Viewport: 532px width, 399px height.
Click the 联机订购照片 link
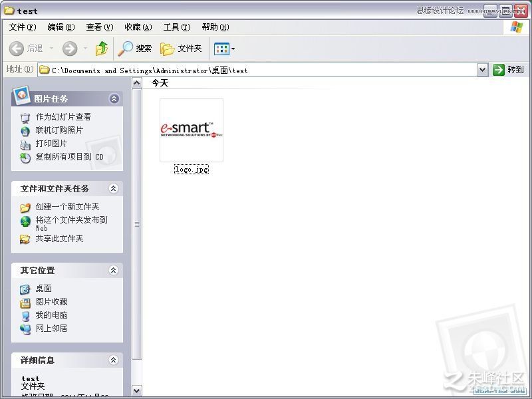(x=59, y=130)
